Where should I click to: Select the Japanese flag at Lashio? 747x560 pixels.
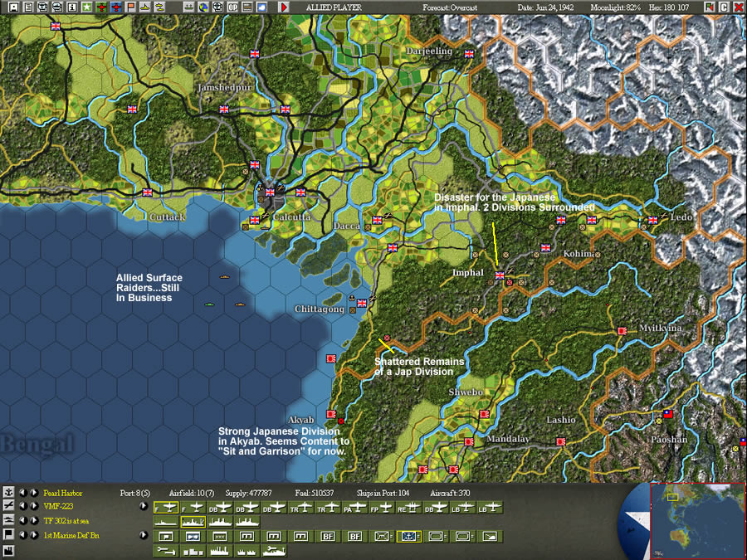561,442
